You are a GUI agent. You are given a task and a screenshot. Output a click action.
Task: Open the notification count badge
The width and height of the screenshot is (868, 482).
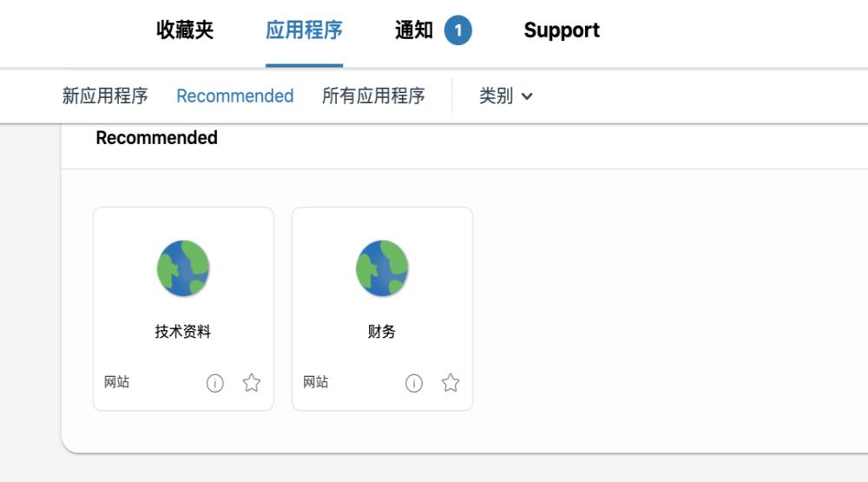coord(457,30)
